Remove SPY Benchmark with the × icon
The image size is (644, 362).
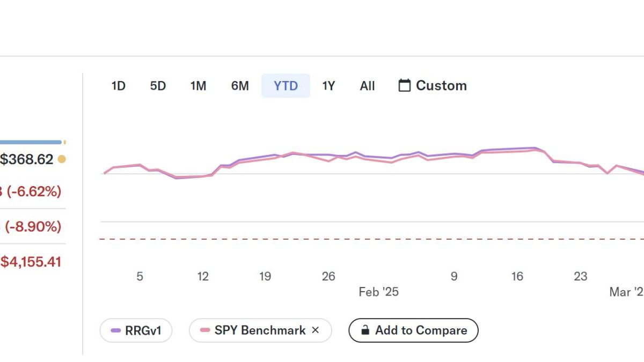coord(315,330)
